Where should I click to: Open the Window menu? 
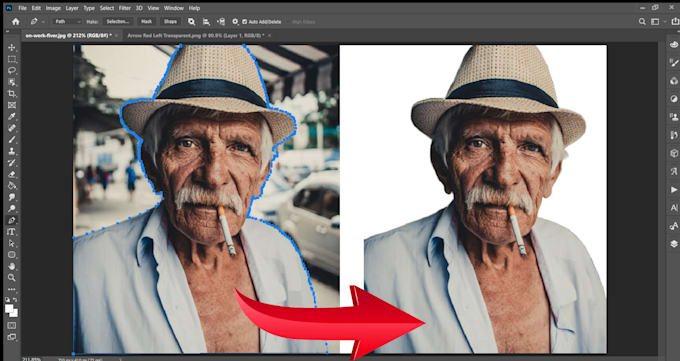(x=173, y=8)
